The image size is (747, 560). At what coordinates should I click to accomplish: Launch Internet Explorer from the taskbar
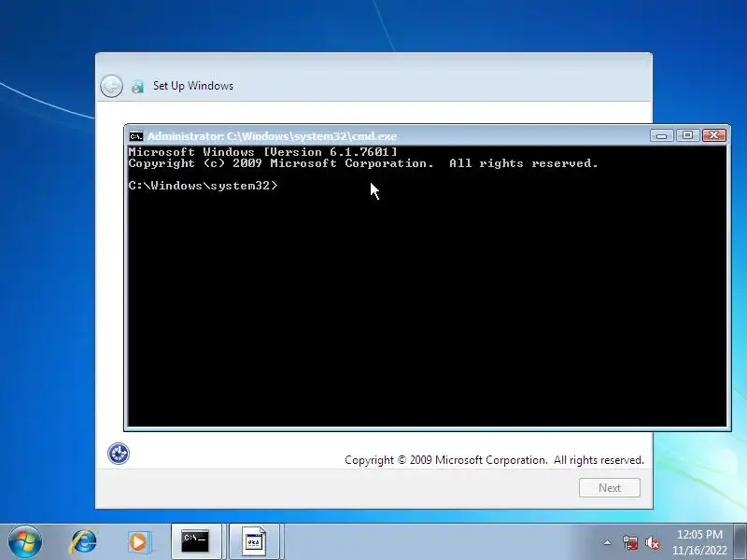(x=84, y=542)
